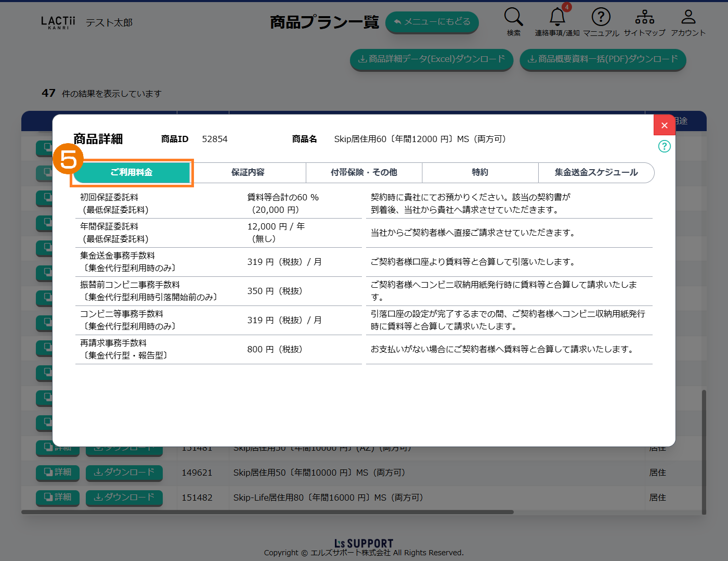Image resolution: width=728 pixels, height=561 pixels.
Task: Open 詳細 for product 149621
Action: [x=58, y=472]
